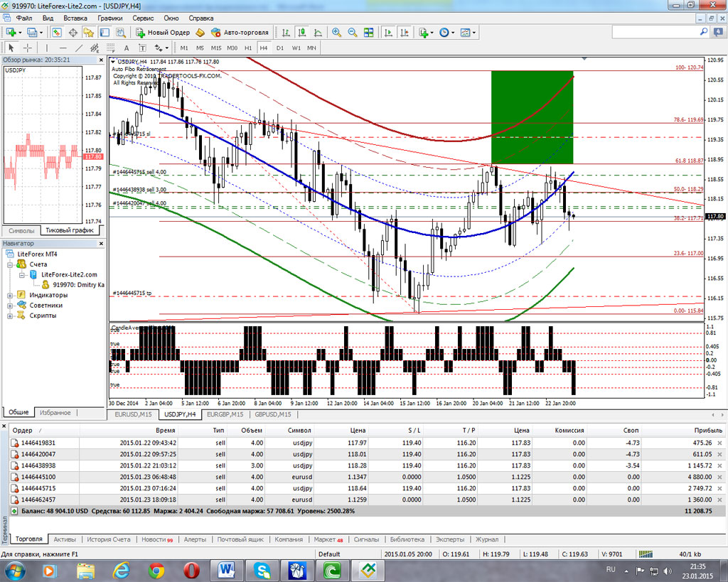Select the horizontal line drawing tool
Image resolution: width=728 pixels, height=582 pixels.
coord(63,48)
